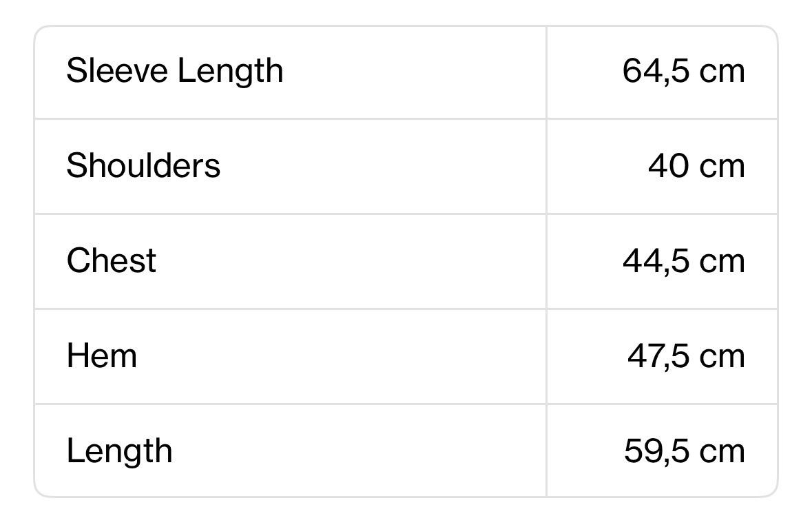Image resolution: width=812 pixels, height=518 pixels.
Task: Click the 44,5 cm chest value
Action: [684, 261]
